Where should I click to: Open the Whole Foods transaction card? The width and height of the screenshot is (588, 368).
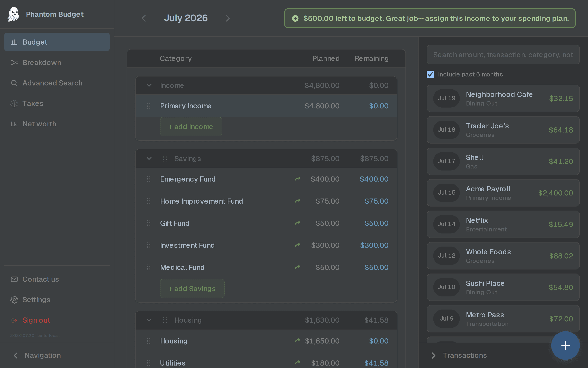[503, 256]
